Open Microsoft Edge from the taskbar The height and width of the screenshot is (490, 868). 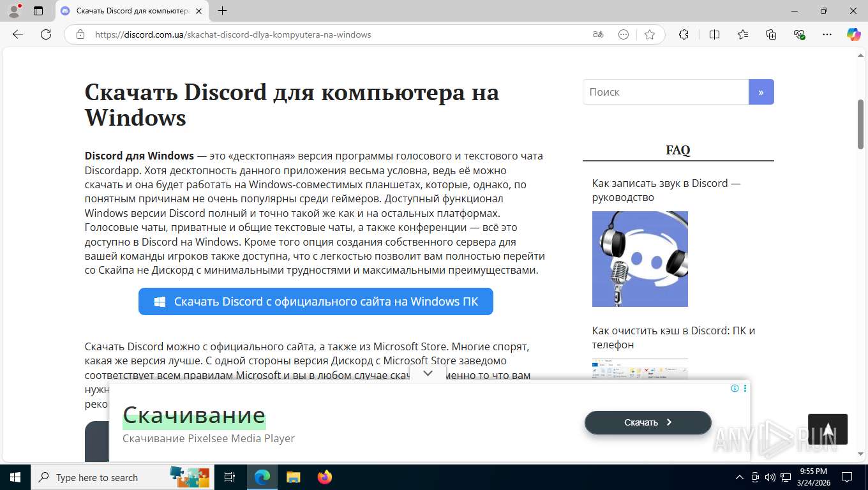pyautogui.click(x=262, y=477)
